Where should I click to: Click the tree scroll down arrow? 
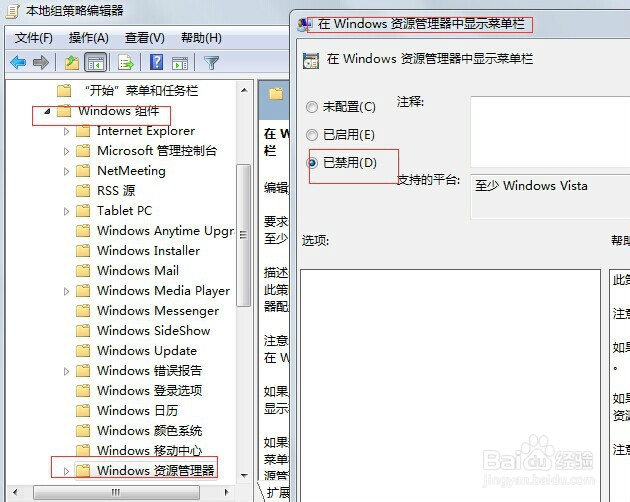tap(244, 475)
